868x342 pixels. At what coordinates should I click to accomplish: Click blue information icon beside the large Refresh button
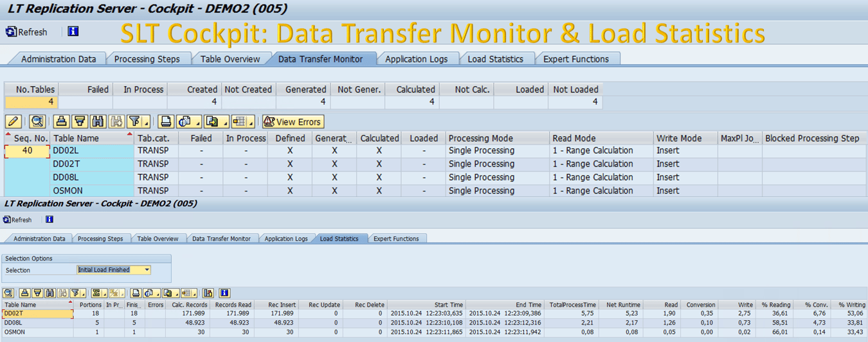(x=73, y=32)
